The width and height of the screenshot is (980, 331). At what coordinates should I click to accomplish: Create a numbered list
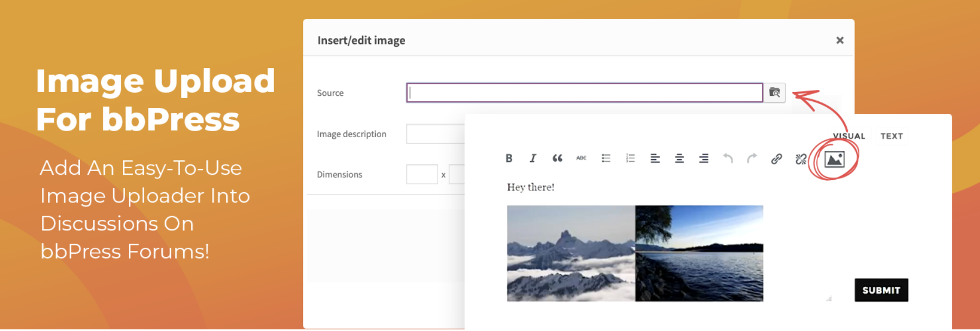[630, 158]
